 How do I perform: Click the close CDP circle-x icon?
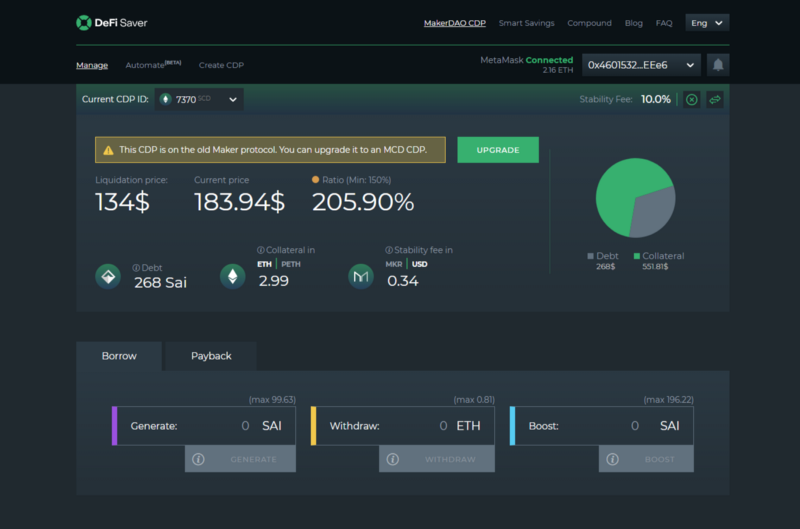coord(691,99)
